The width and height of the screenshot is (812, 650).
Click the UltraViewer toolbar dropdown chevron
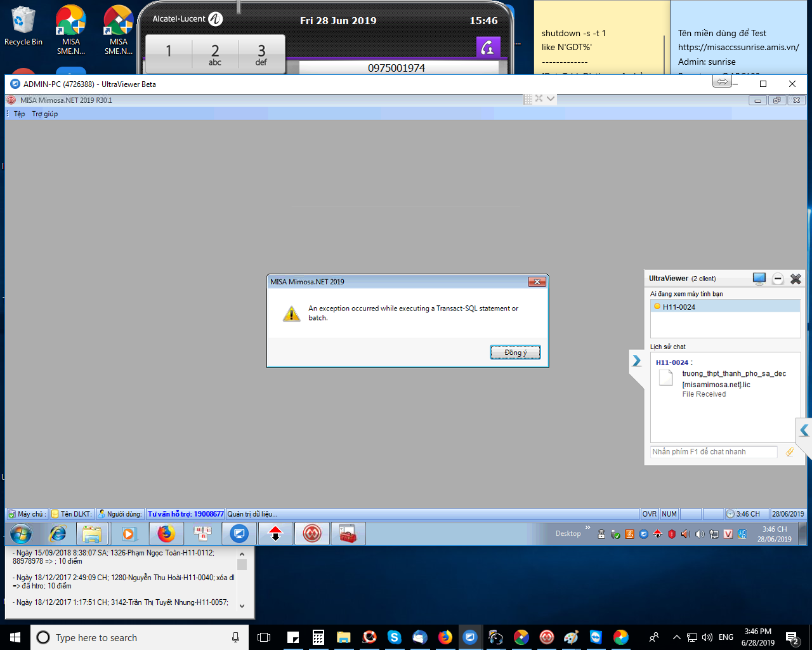tap(551, 98)
